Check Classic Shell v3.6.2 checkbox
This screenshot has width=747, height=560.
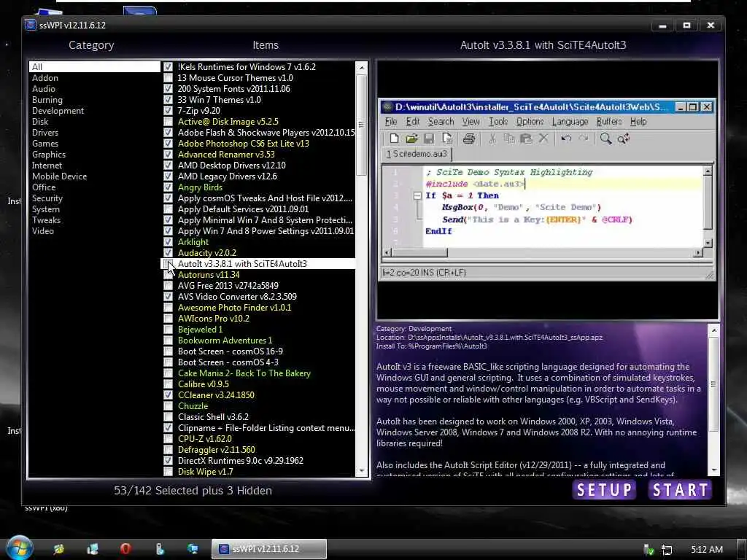click(x=169, y=416)
